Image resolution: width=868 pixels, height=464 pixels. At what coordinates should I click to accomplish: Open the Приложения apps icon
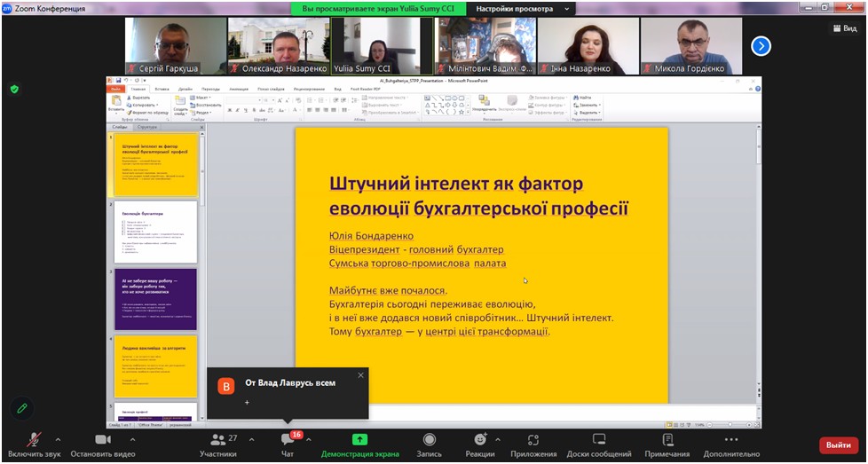coord(534,440)
